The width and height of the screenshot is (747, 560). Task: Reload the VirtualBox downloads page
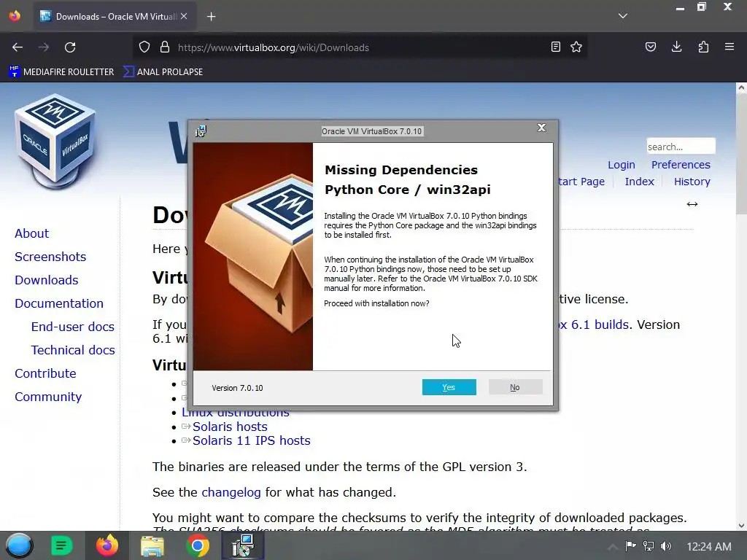point(70,47)
